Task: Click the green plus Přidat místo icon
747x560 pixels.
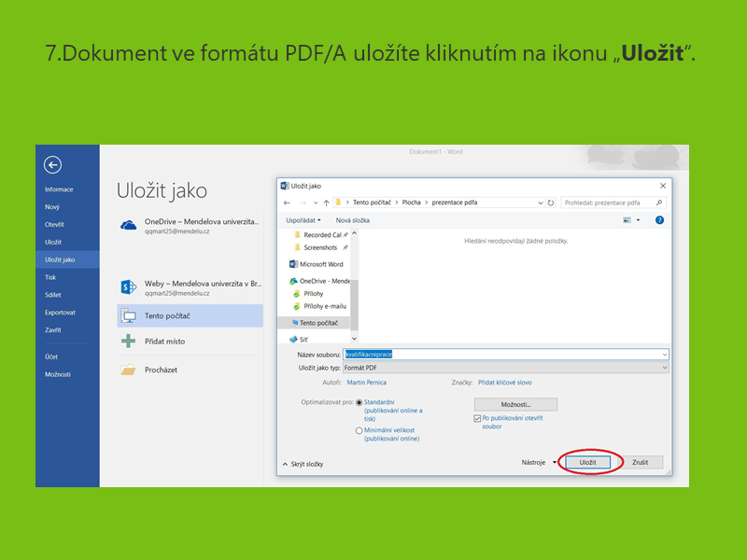Action: [x=129, y=342]
